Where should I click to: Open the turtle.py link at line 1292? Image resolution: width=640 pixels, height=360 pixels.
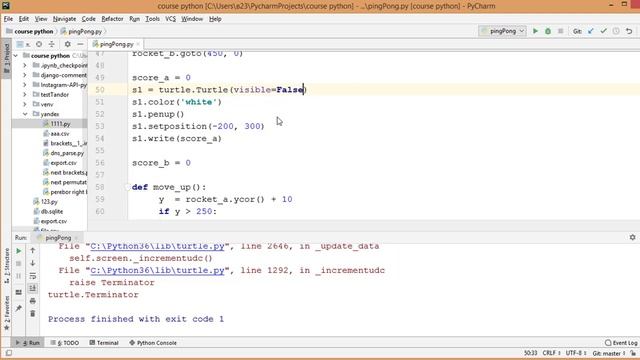[x=157, y=271]
